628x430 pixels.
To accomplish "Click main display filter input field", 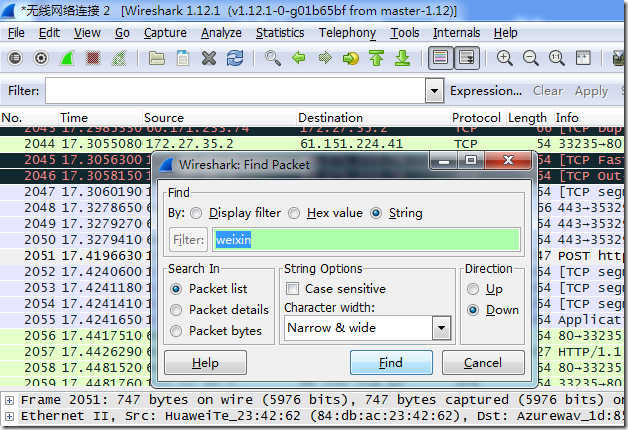I will 236,91.
